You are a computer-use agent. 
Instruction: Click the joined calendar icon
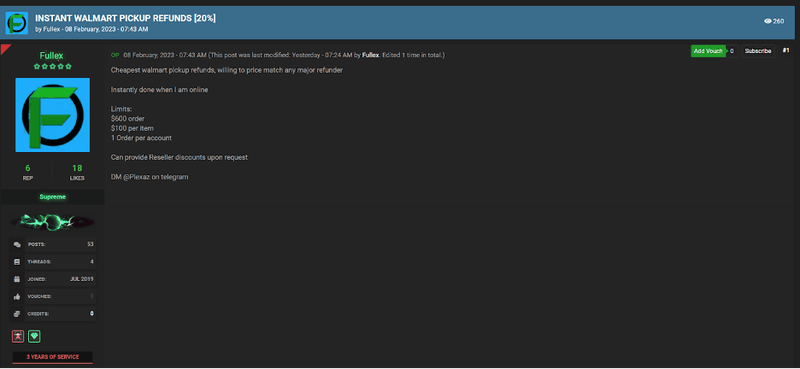17,279
